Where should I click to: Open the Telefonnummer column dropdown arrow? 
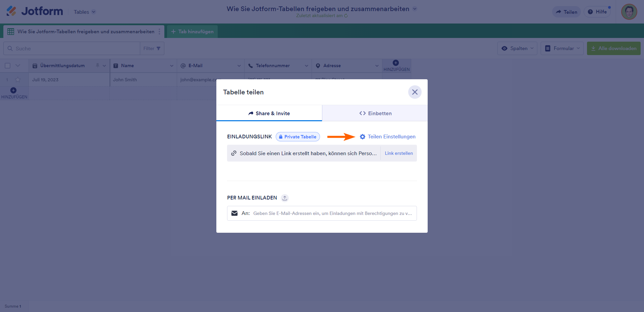tap(307, 66)
